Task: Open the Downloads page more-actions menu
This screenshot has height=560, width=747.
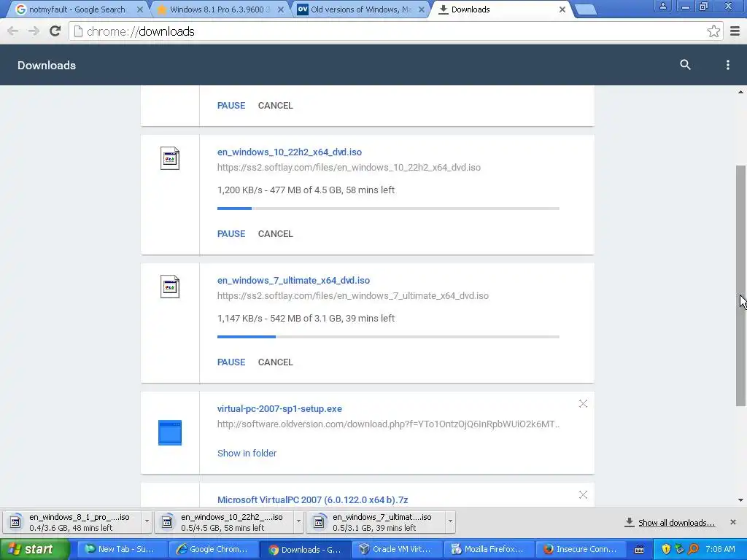Action: [727, 65]
